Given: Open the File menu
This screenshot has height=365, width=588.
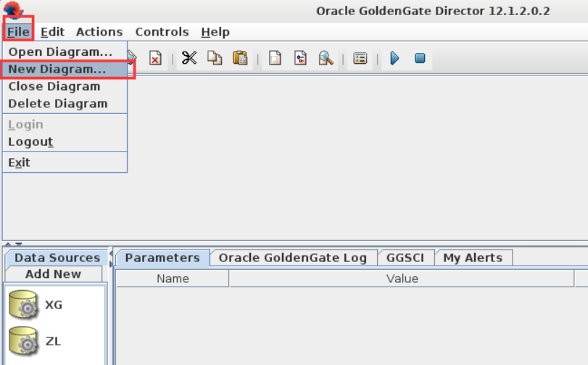Looking at the screenshot, I should coord(18,32).
